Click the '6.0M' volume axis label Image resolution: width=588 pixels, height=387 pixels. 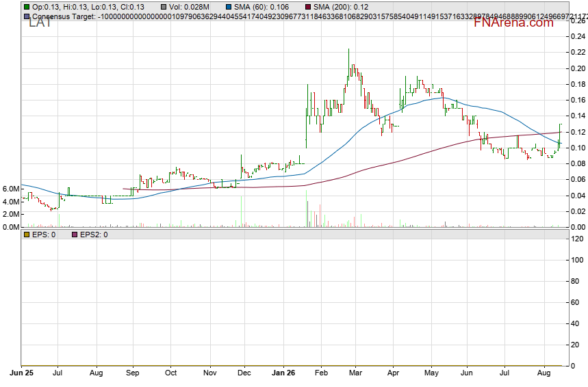11,189
